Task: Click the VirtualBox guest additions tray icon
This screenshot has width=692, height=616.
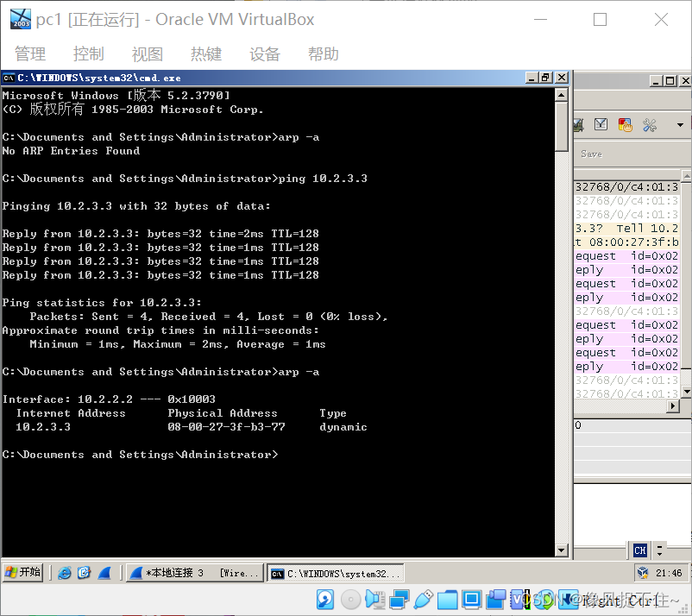Action: (x=643, y=573)
